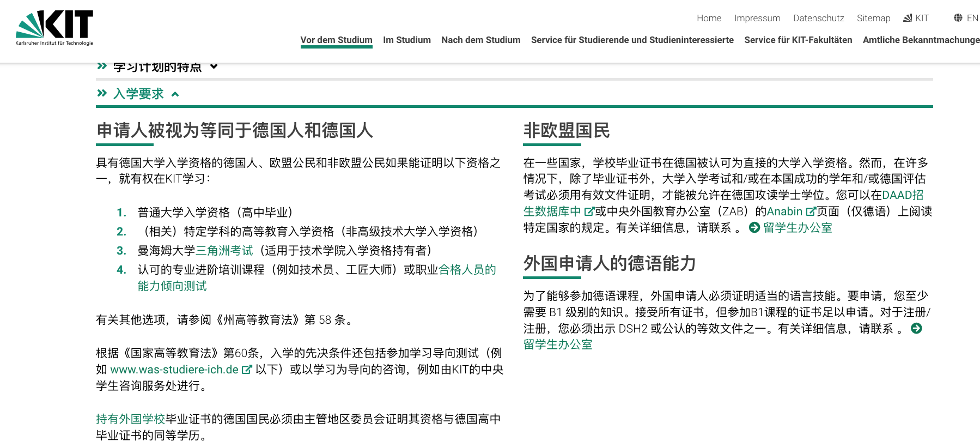Open the 留学生办公室 link under 非欧盟国民

798,228
